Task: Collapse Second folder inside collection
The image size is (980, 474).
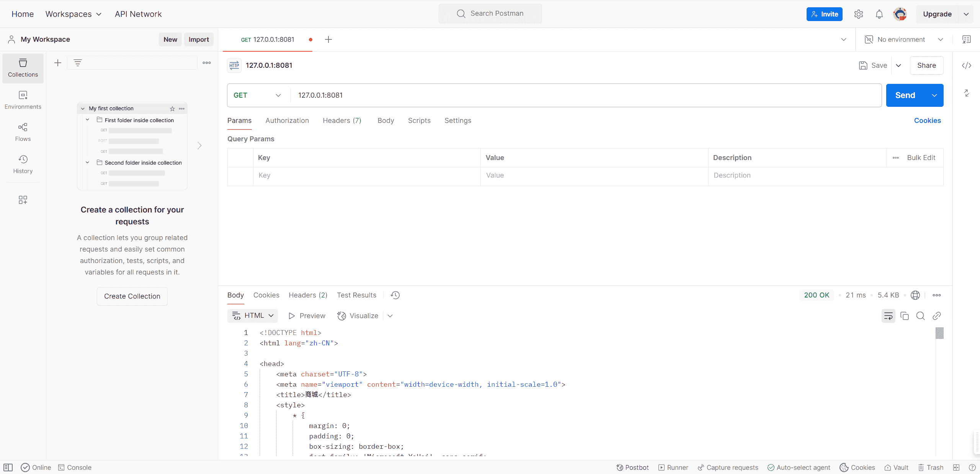Action: 87,162
